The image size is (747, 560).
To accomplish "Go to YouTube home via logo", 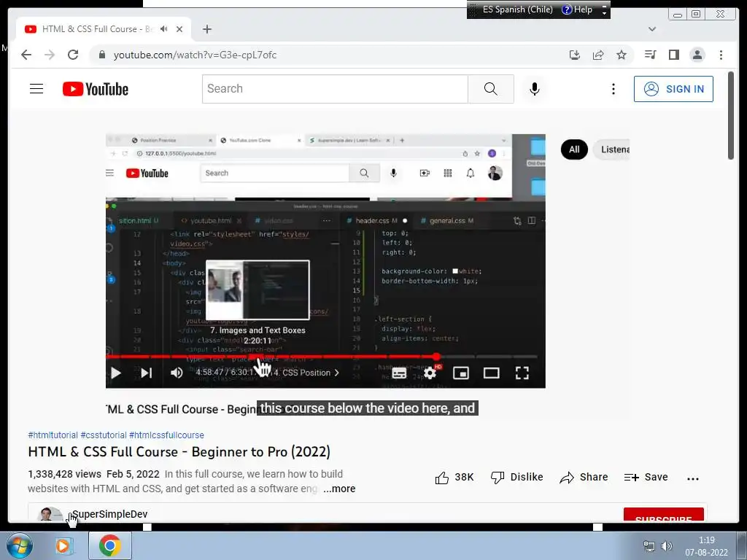I will (96, 89).
